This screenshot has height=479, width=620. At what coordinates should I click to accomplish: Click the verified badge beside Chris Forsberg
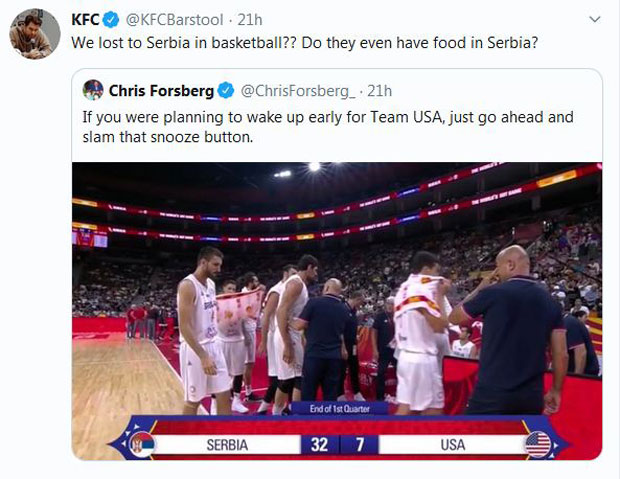point(226,91)
